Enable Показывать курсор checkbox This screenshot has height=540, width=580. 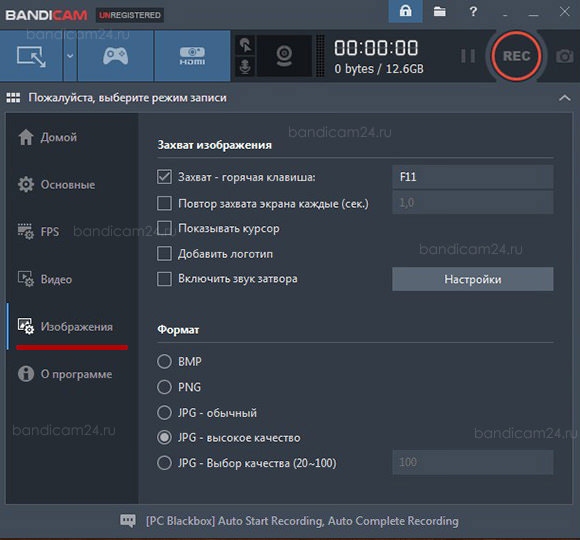click(x=164, y=228)
